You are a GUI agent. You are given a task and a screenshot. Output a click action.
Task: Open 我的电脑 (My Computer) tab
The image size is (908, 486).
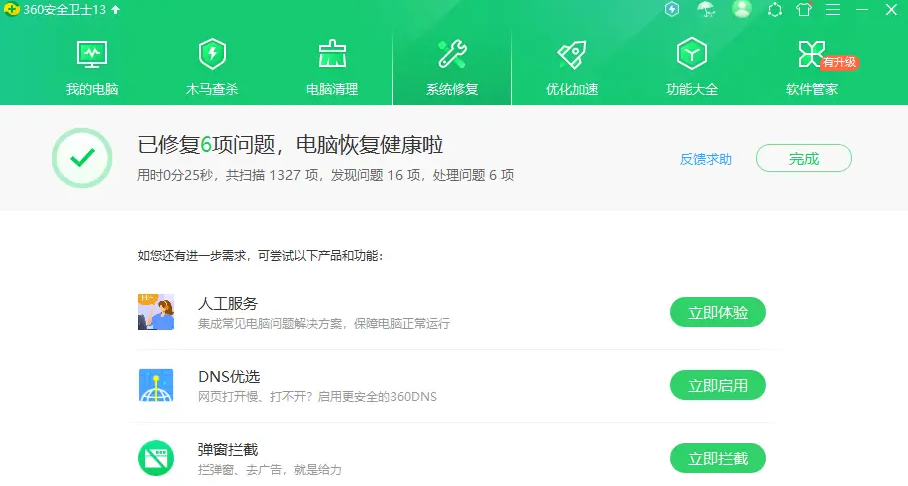(91, 67)
